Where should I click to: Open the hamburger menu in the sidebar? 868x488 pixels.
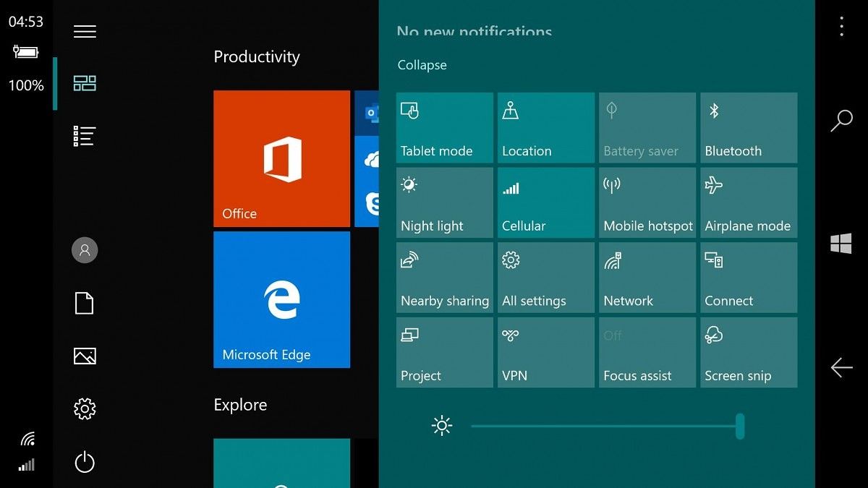(85, 31)
